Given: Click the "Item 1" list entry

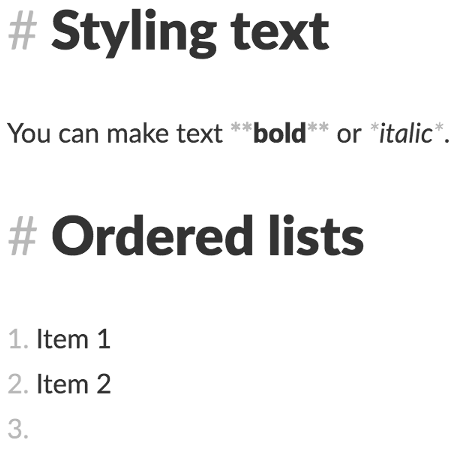Looking at the screenshot, I should (x=73, y=339).
